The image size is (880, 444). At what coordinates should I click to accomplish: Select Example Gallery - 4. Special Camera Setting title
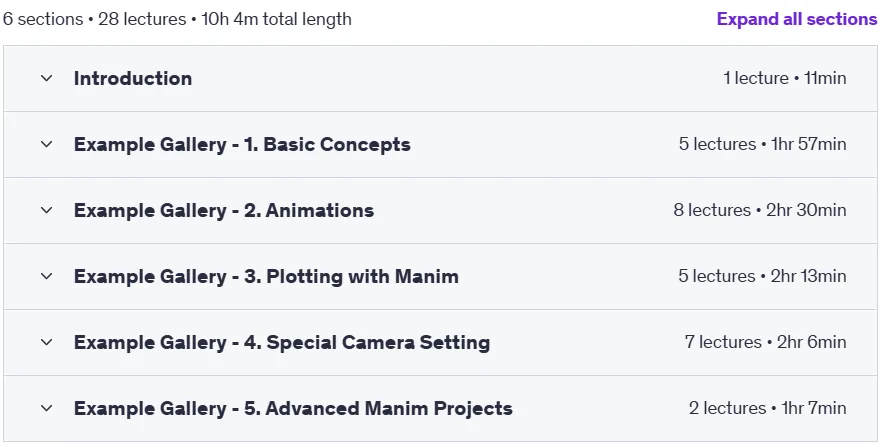coord(282,342)
